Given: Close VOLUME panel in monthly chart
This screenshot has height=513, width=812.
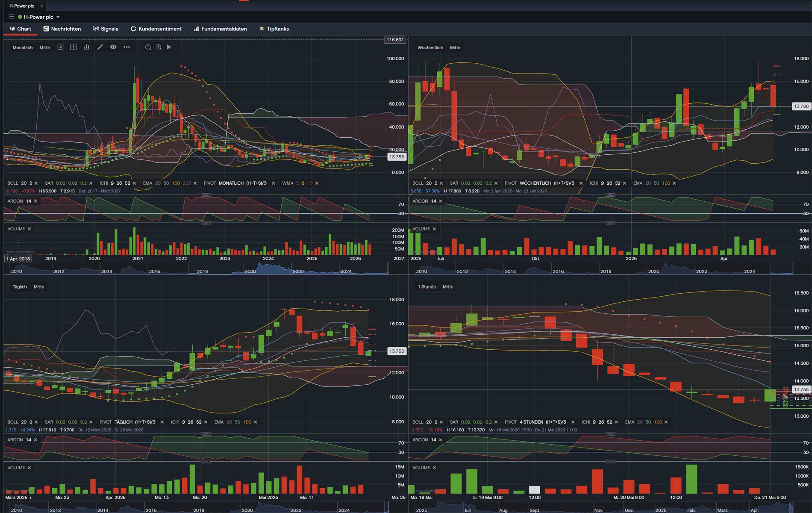Looking at the screenshot, I should (x=29, y=229).
